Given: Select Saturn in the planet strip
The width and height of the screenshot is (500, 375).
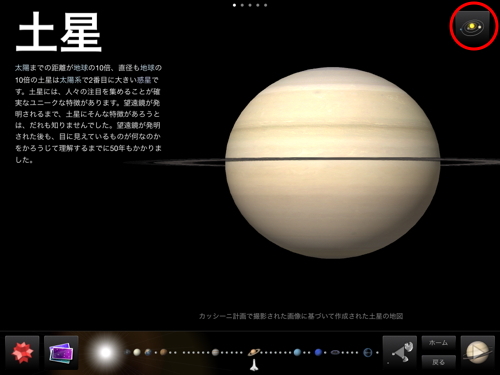Looking at the screenshot, I should [254, 352].
